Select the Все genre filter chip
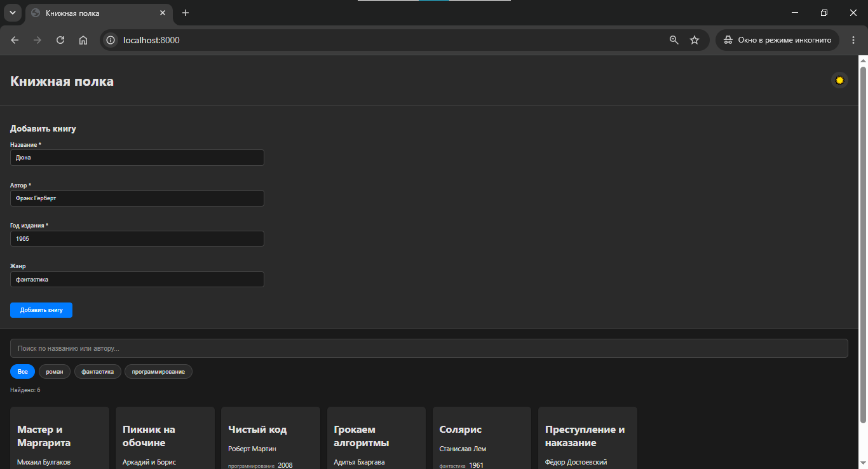The image size is (868, 469). (x=23, y=371)
